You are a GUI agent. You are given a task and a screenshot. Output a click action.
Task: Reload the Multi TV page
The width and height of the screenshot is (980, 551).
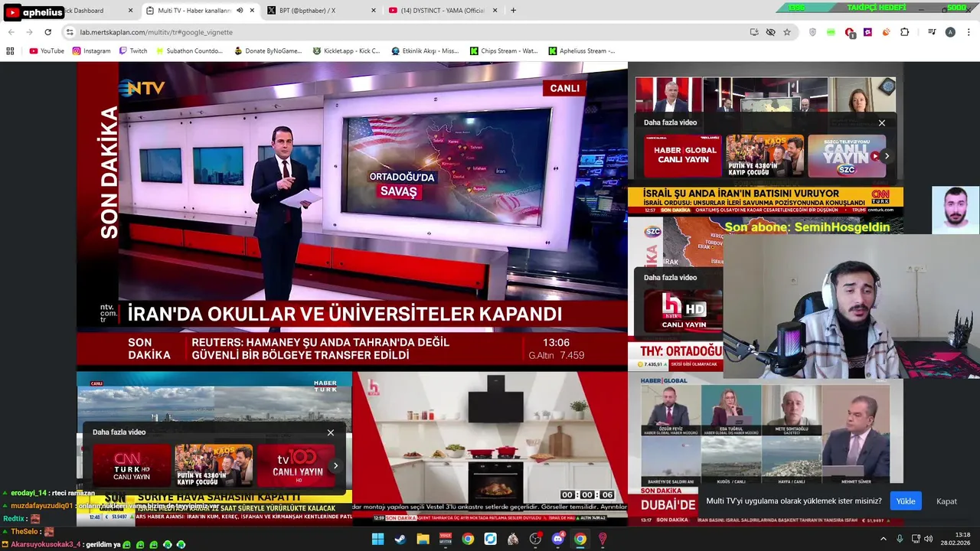(47, 32)
